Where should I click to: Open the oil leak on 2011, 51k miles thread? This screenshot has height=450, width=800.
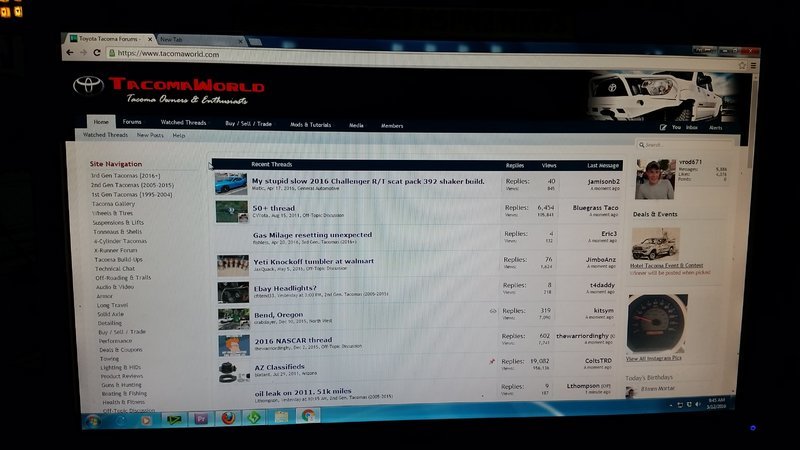(x=303, y=392)
